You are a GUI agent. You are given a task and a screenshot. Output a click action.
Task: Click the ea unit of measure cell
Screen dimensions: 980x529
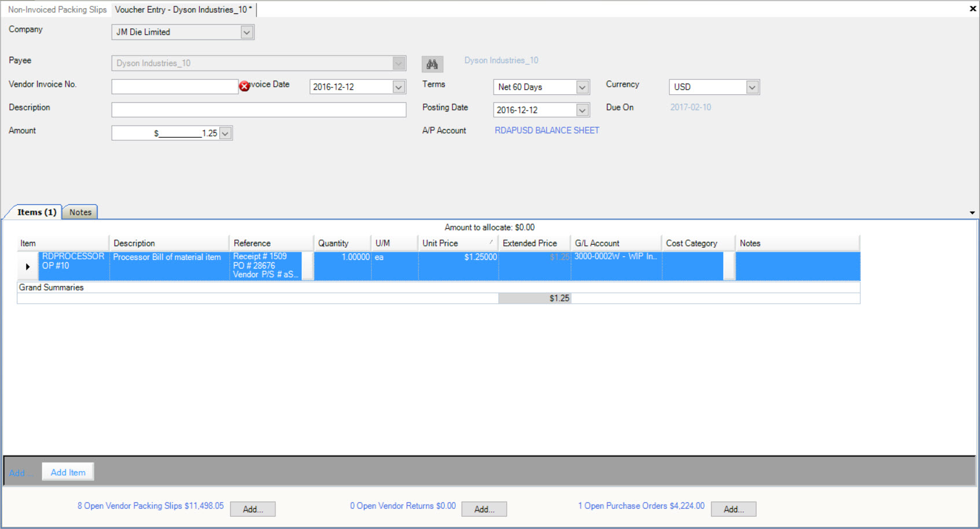395,266
